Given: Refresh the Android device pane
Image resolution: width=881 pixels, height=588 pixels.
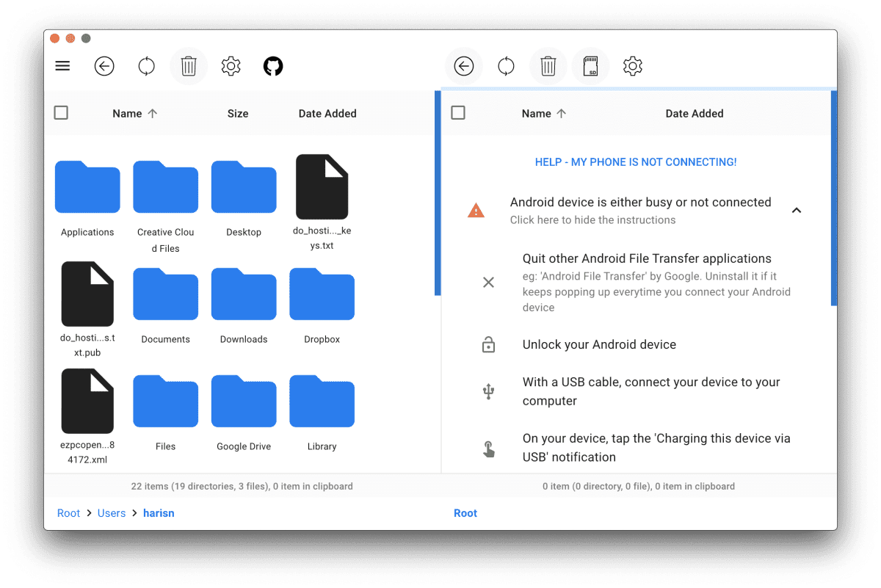Looking at the screenshot, I should (505, 65).
